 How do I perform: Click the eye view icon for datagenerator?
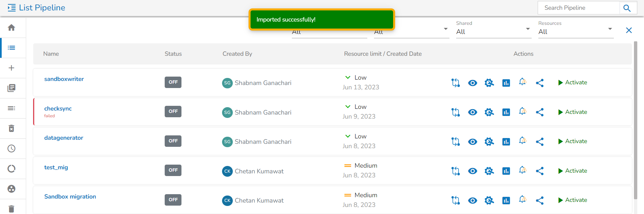(472, 142)
